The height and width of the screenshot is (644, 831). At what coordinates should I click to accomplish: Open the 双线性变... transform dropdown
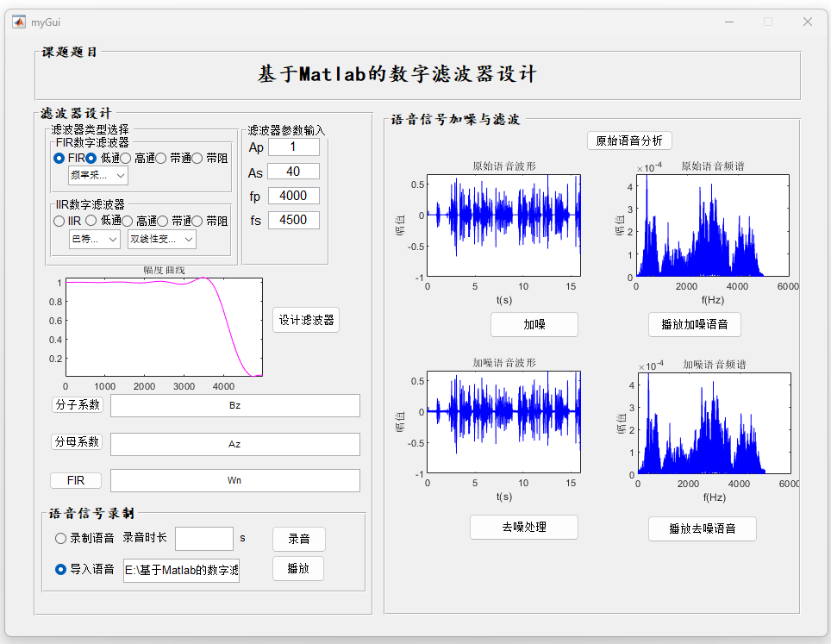click(162, 239)
